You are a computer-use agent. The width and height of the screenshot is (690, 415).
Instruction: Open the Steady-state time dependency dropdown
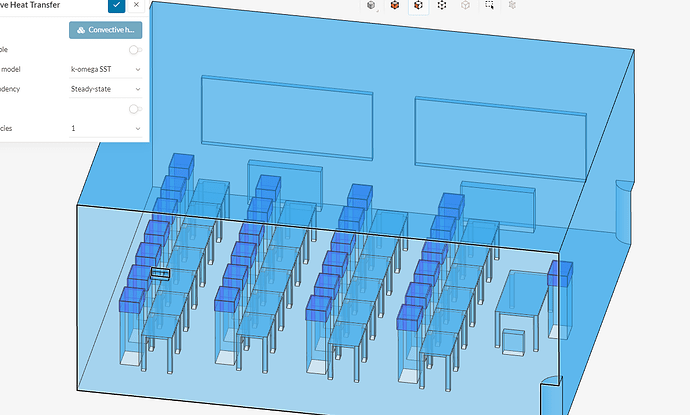tap(106, 89)
